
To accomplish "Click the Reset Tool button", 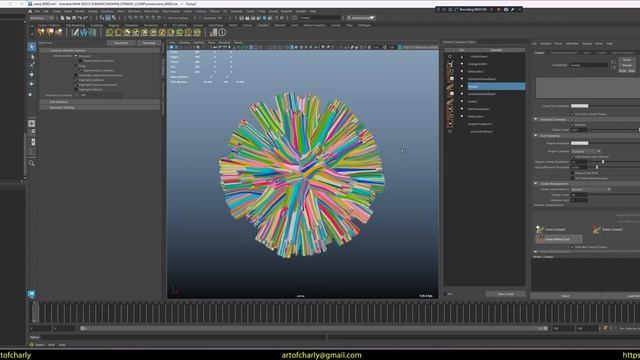I will click(121, 43).
